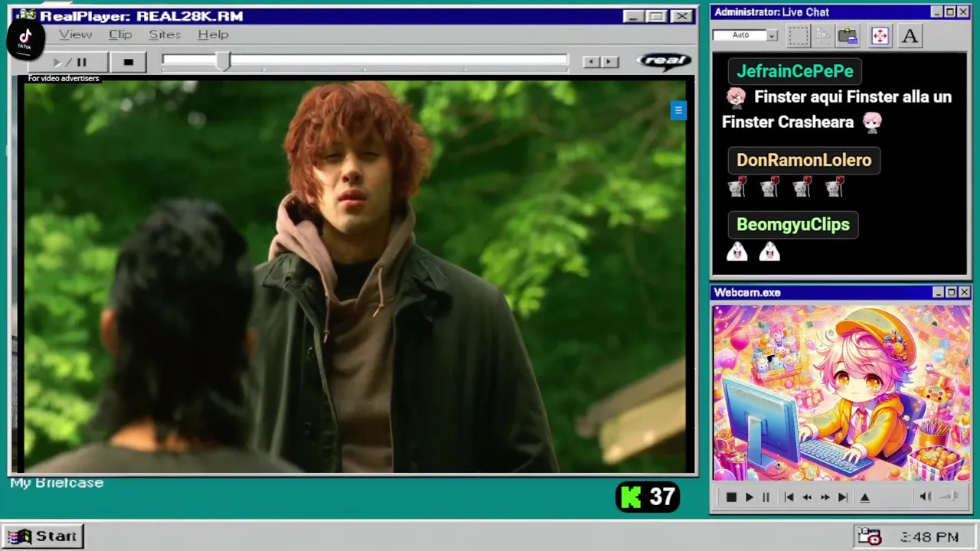The height and width of the screenshot is (551, 980).
Task: Rewind in Webcam.exe controls
Action: [x=807, y=497]
